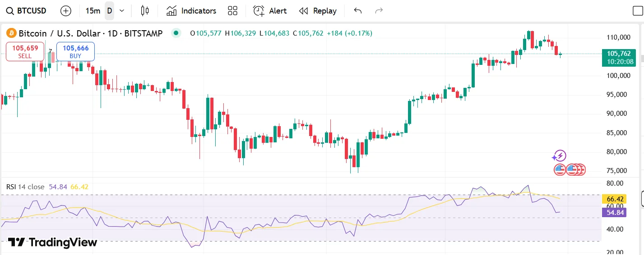Click the undo arrow

click(x=358, y=11)
